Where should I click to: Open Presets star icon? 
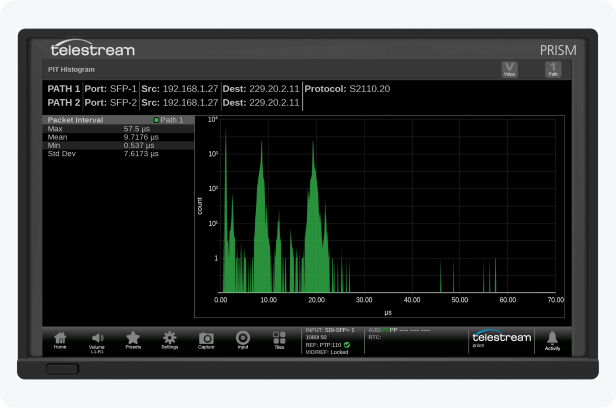pyautogui.click(x=133, y=340)
